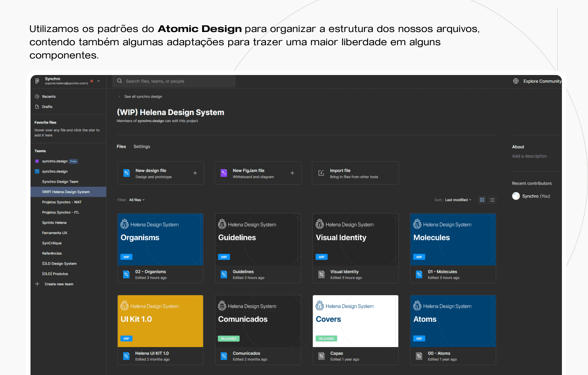Image resolution: width=588 pixels, height=375 pixels.
Task: Click the plus icon for Create new team
Action: tap(37, 284)
